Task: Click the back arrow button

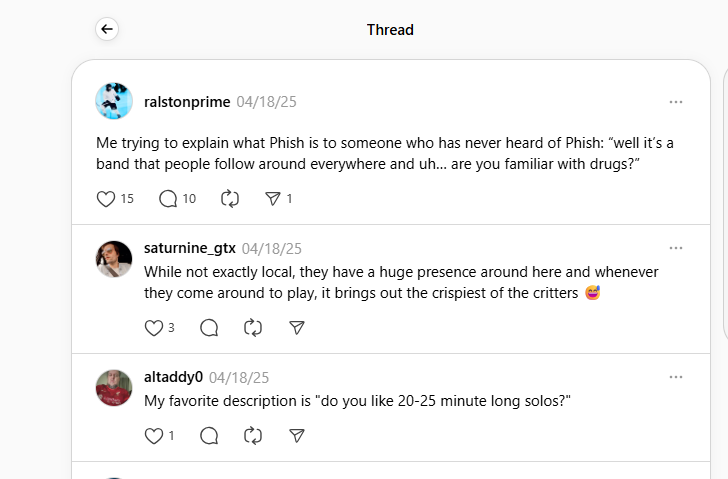Action: 107,29
